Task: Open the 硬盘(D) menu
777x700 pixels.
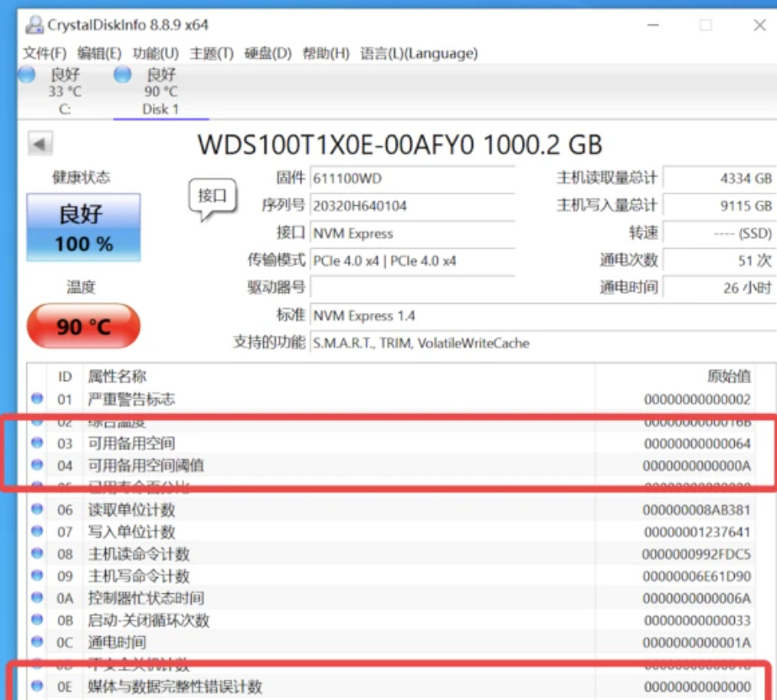Action: tap(268, 53)
